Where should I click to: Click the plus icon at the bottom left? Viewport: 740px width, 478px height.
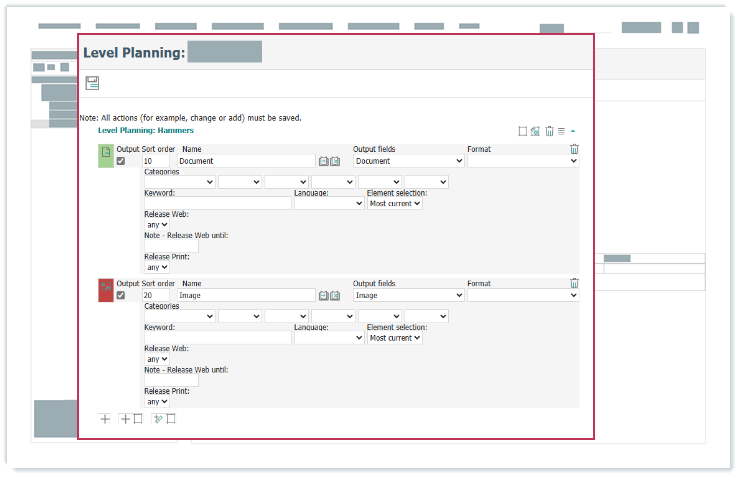[105, 419]
